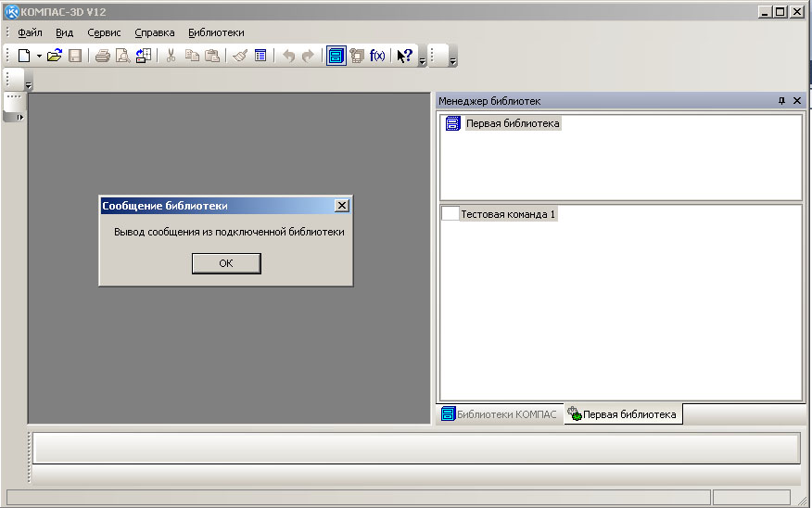
Task: Click the f(x) variables icon
Action: point(377,56)
